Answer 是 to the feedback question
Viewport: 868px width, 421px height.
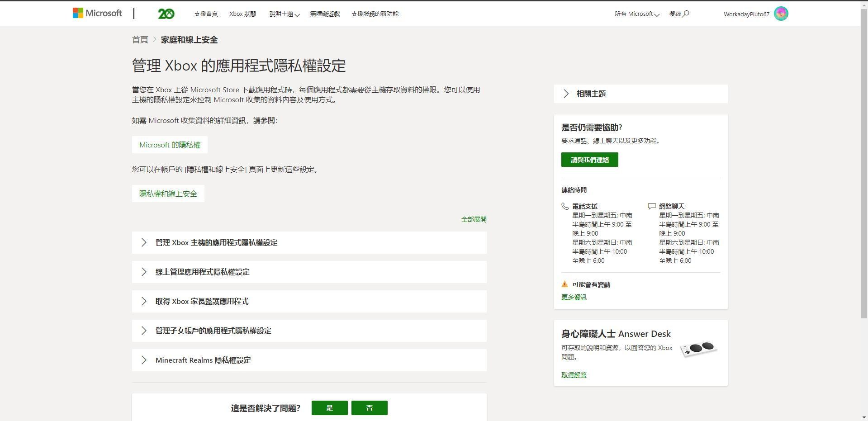pos(330,408)
